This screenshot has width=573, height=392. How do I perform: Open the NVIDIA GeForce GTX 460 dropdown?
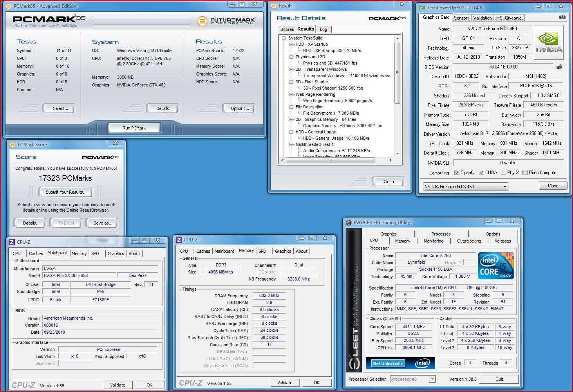pyautogui.click(x=465, y=186)
